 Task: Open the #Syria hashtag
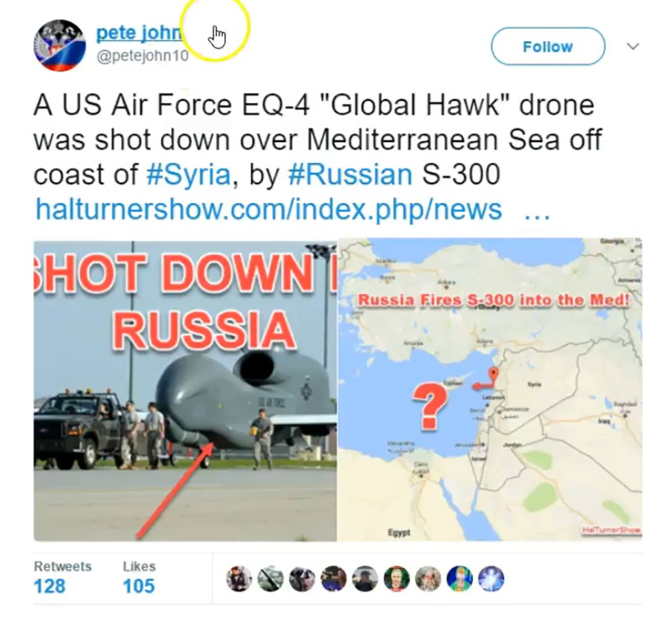pos(188,175)
